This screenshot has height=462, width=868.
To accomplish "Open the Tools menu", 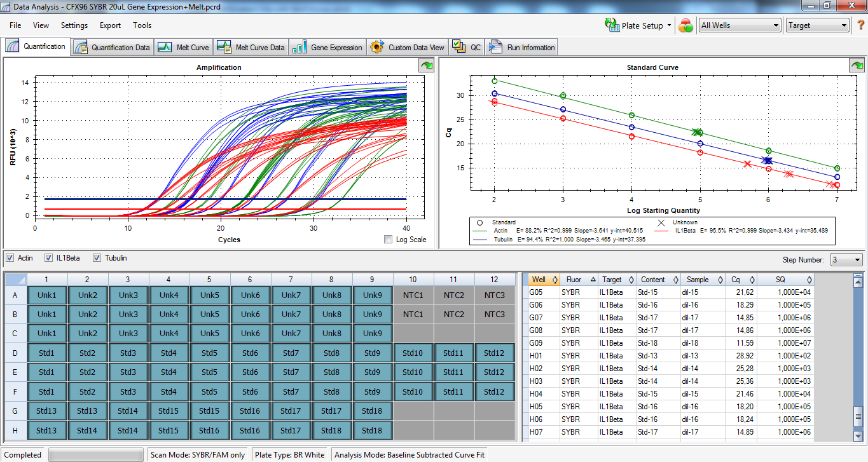I will pyautogui.click(x=142, y=25).
